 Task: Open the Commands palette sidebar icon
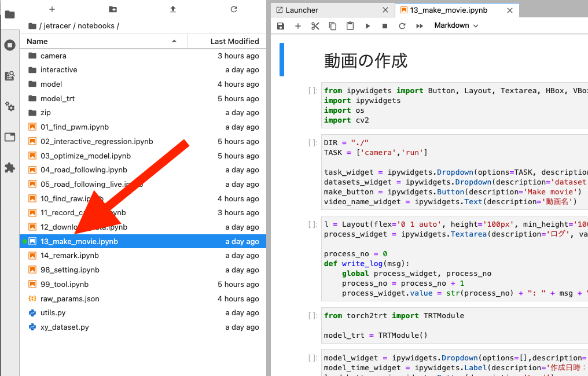tap(10, 76)
